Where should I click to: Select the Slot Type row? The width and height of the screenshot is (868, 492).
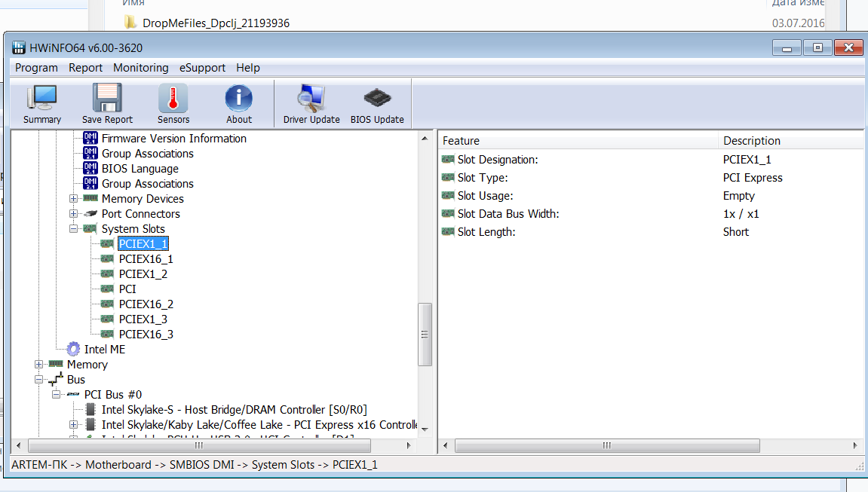tap(651, 178)
